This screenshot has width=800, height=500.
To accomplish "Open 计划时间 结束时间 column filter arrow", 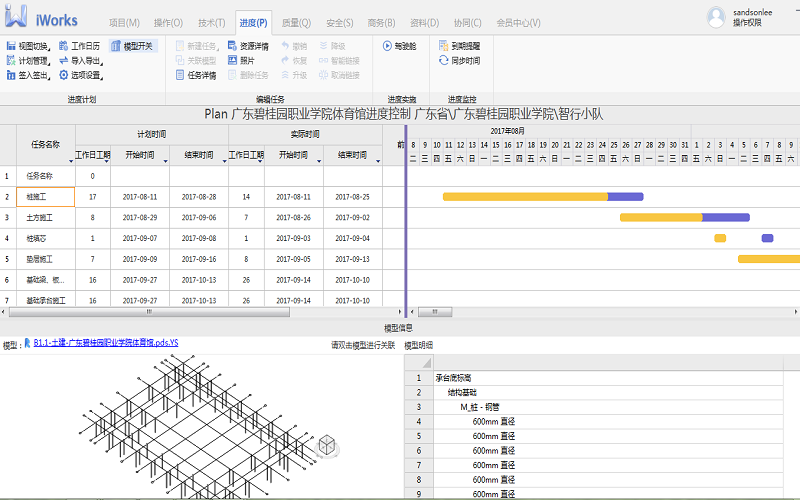I will [x=224, y=161].
